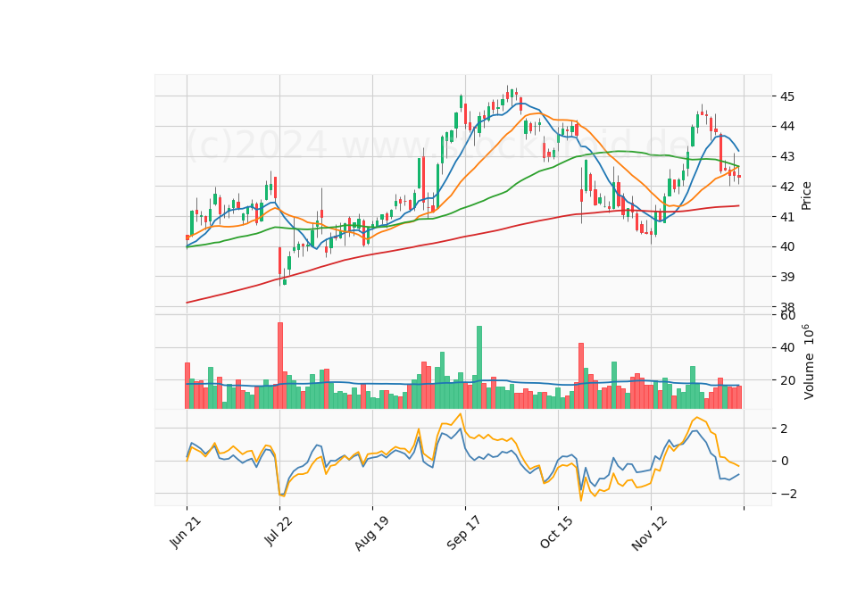
Task: Click the 39 price tick label
Action: pos(787,277)
